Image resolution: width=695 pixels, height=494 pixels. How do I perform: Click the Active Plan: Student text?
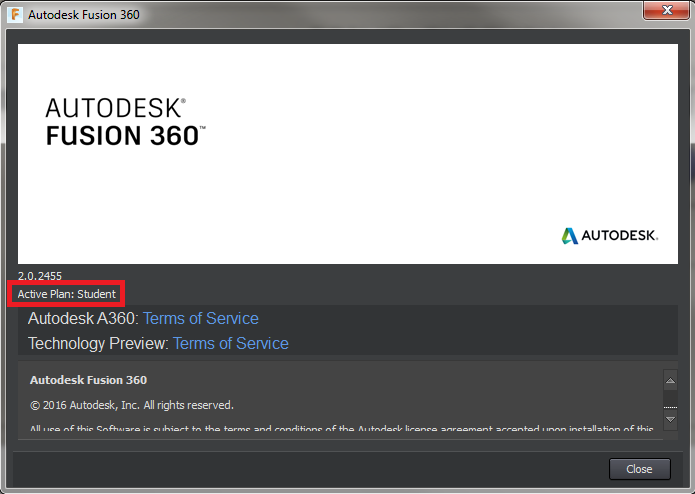[66, 294]
